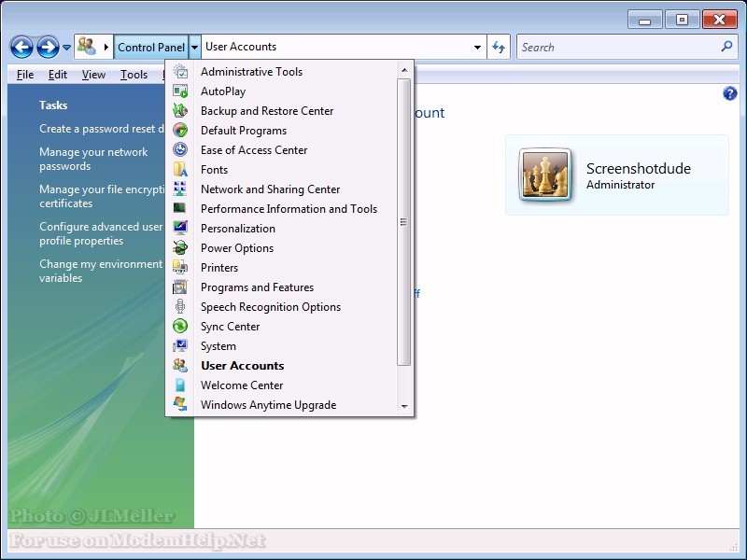This screenshot has width=747, height=560.
Task: Click the User Accounts icon in list
Action: [180, 365]
